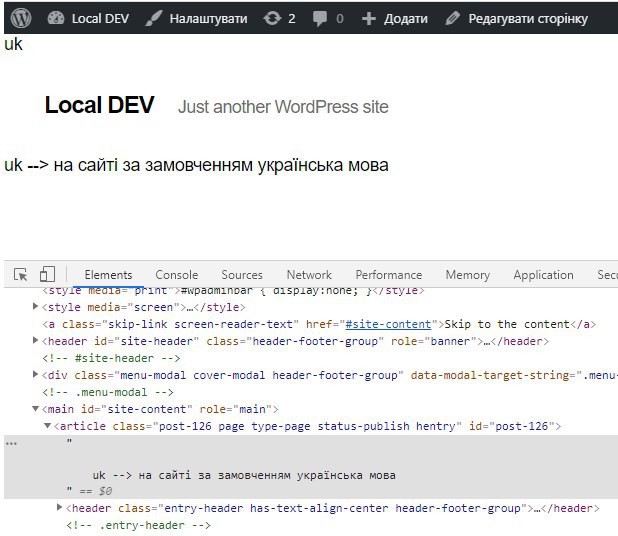The image size is (618, 536).
Task: Click the updates refresh arrows icon
Action: tap(272, 18)
